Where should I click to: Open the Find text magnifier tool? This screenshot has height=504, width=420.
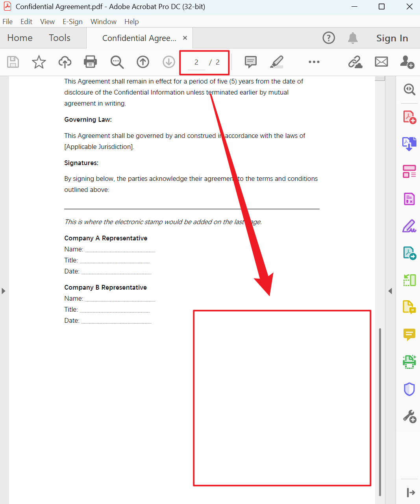(x=117, y=62)
